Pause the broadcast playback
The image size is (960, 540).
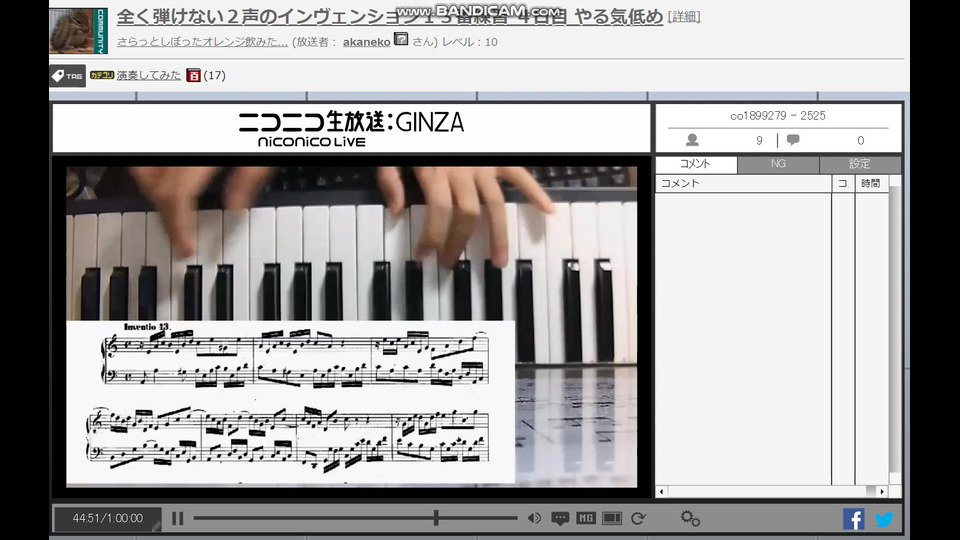tap(178, 519)
